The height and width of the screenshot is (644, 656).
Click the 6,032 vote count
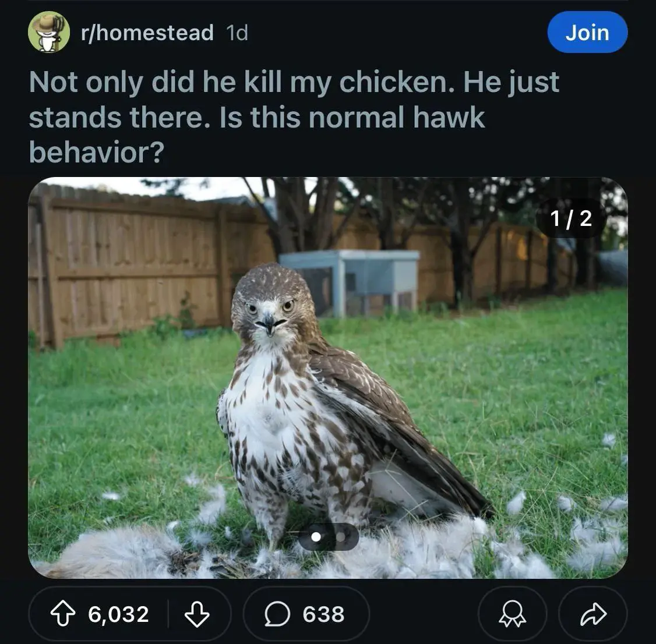click(x=119, y=614)
